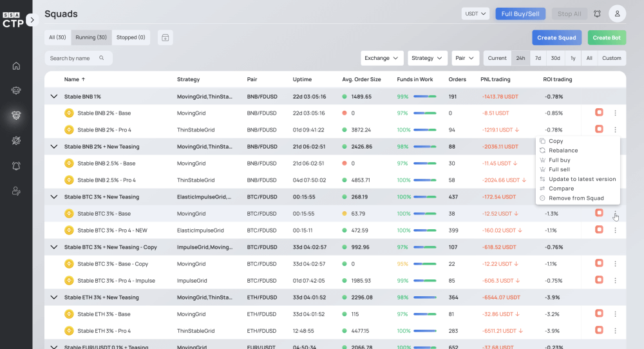Stop the Stable BTC 3% - Pro 4 - Impulse bot

click(599, 279)
